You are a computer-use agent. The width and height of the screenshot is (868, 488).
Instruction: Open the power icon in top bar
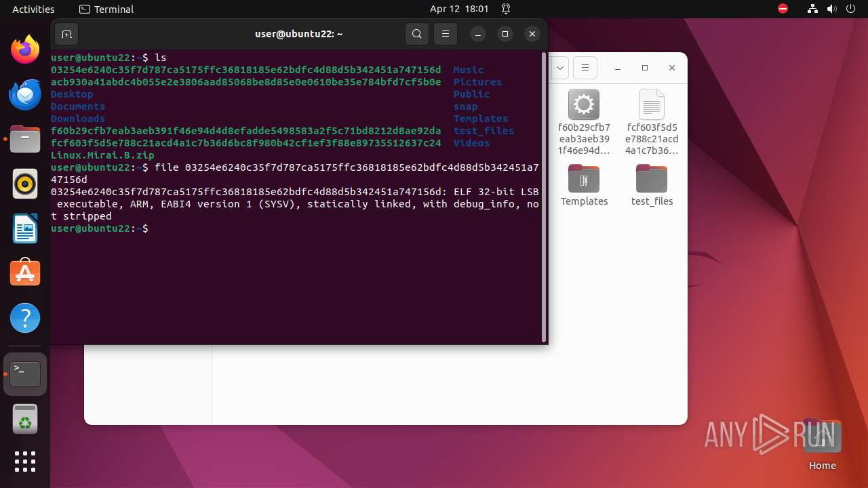point(850,9)
